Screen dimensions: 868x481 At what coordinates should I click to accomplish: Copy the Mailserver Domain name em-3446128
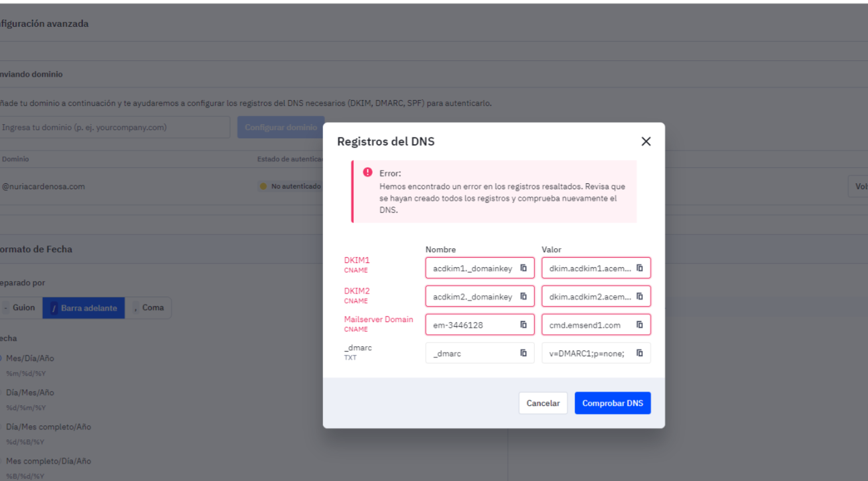[523, 325]
